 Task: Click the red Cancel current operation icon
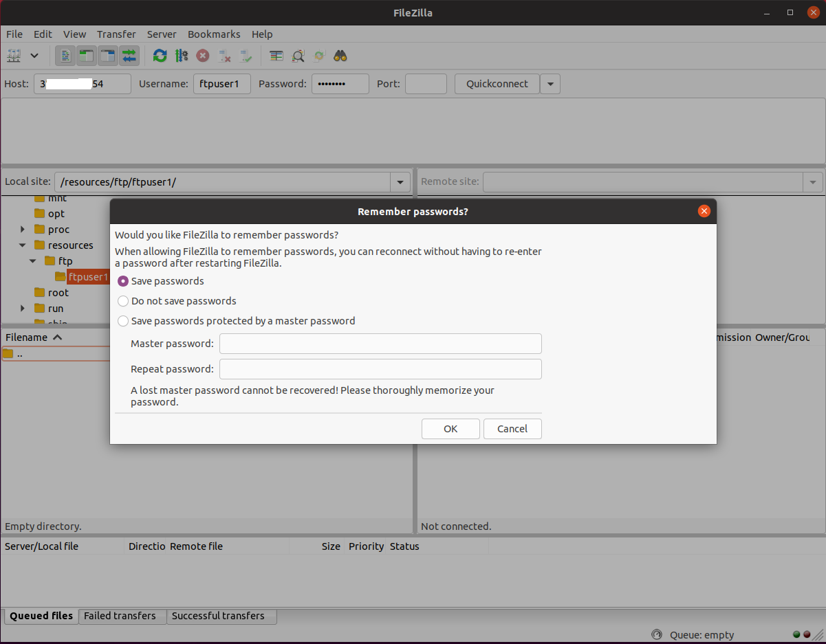click(203, 56)
